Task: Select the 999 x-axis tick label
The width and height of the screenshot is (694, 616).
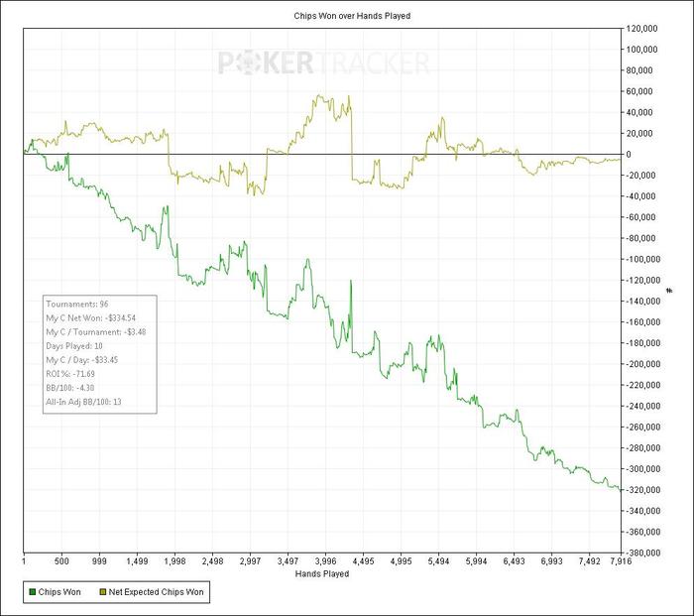Action: coord(99,561)
